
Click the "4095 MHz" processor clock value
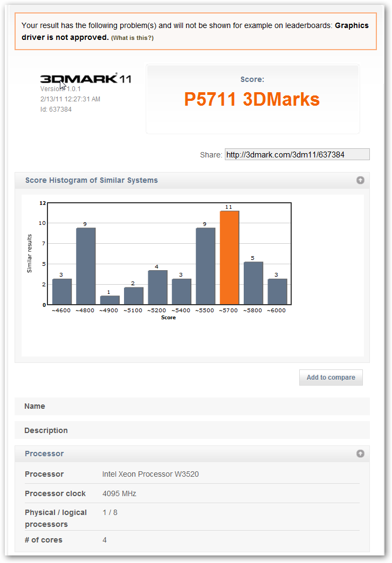pos(119,493)
